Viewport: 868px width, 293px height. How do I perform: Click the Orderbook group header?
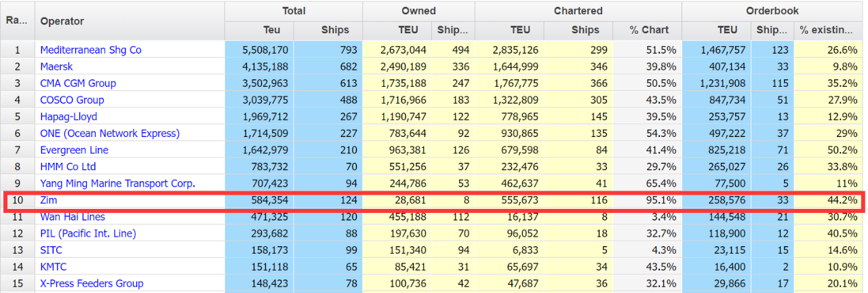click(x=772, y=11)
